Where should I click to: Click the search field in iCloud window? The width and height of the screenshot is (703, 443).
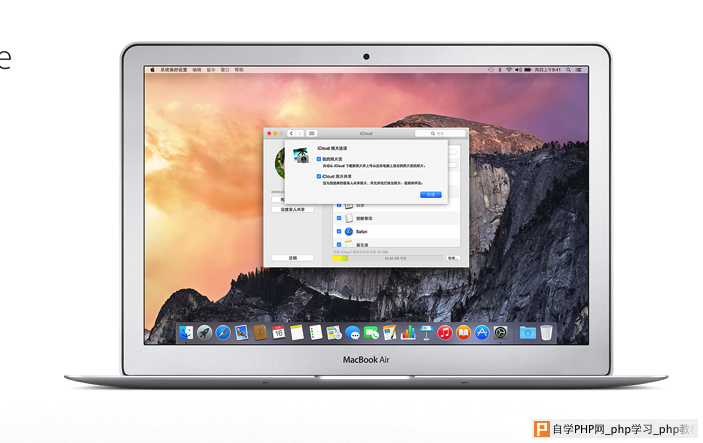[x=440, y=134]
